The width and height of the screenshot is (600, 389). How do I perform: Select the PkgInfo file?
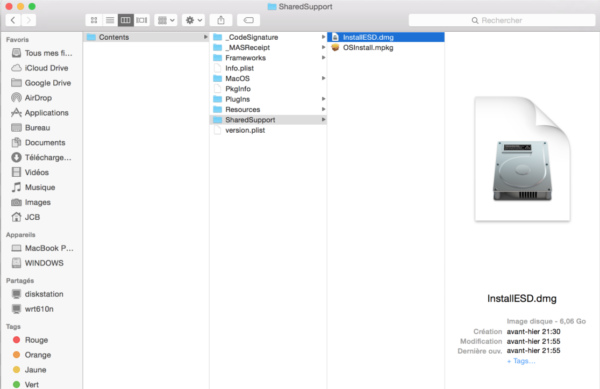(268, 89)
